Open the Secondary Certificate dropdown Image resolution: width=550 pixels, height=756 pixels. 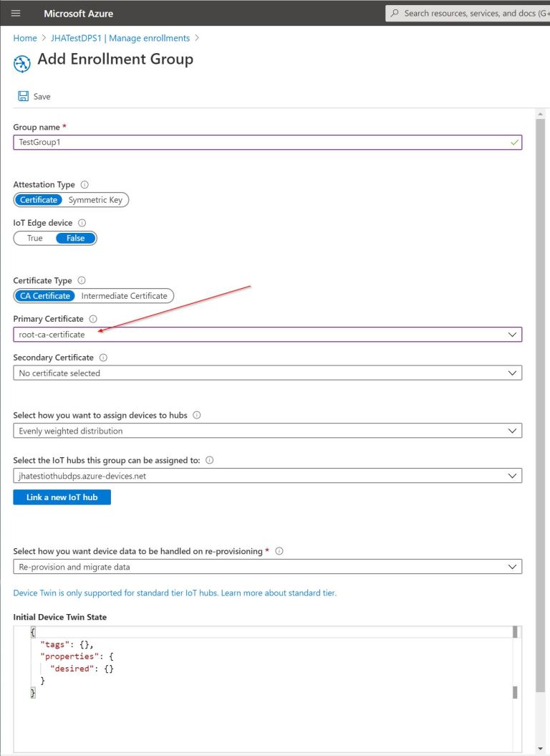[513, 373]
